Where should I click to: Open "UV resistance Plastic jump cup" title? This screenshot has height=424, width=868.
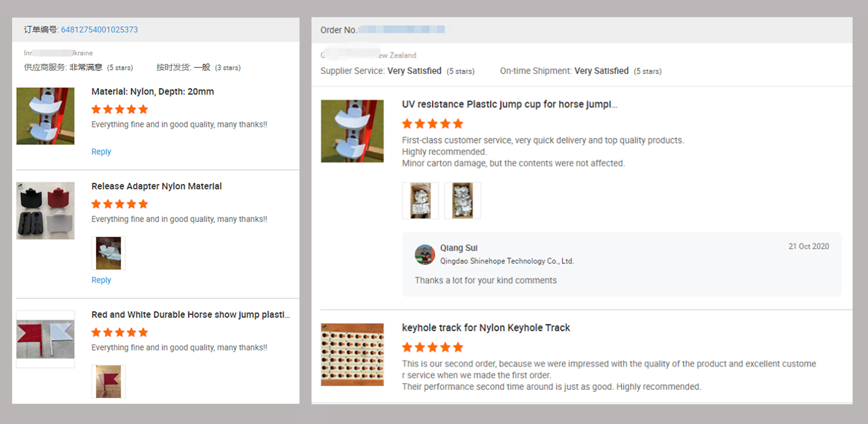point(509,104)
